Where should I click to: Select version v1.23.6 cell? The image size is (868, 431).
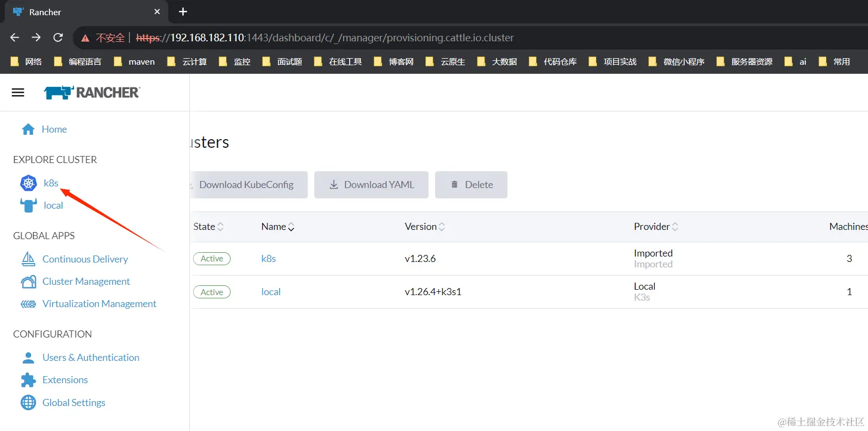[x=420, y=259]
